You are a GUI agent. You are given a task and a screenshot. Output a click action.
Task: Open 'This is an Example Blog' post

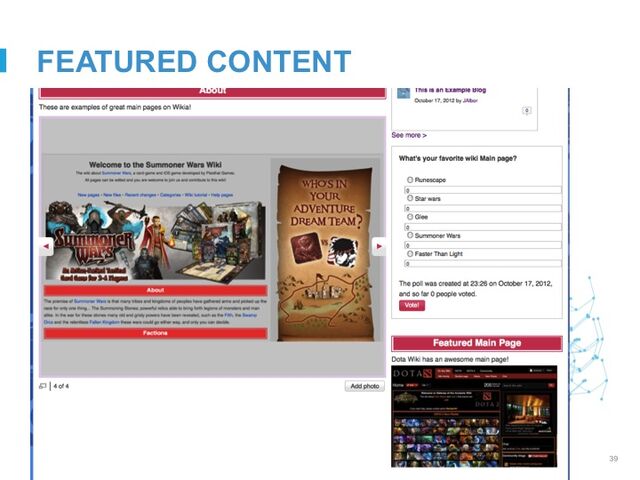point(450,90)
